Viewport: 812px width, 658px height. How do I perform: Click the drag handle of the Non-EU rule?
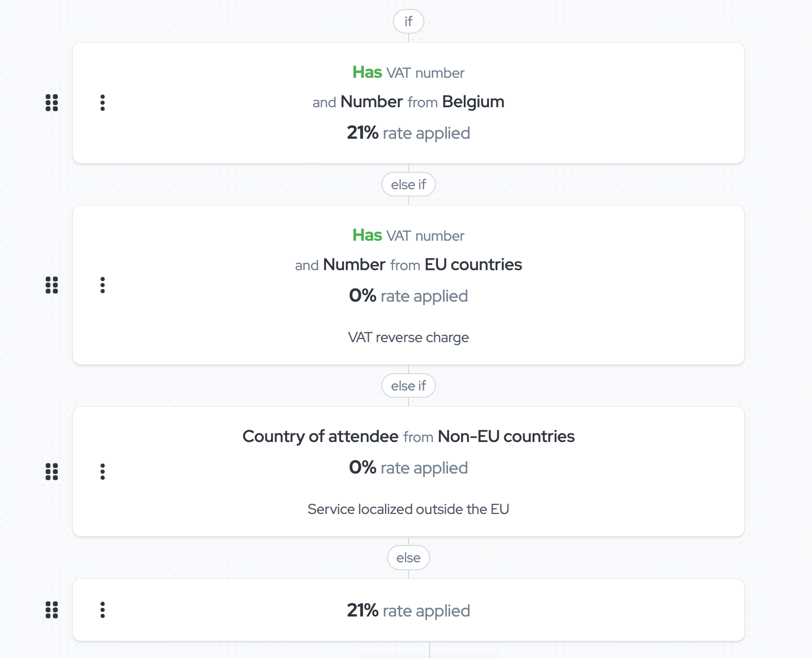click(x=51, y=471)
